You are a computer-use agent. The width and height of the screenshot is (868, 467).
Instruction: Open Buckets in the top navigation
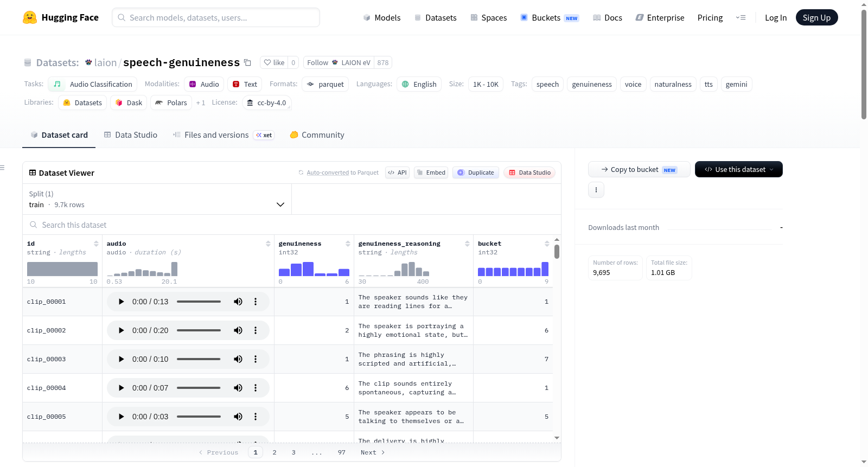point(550,18)
